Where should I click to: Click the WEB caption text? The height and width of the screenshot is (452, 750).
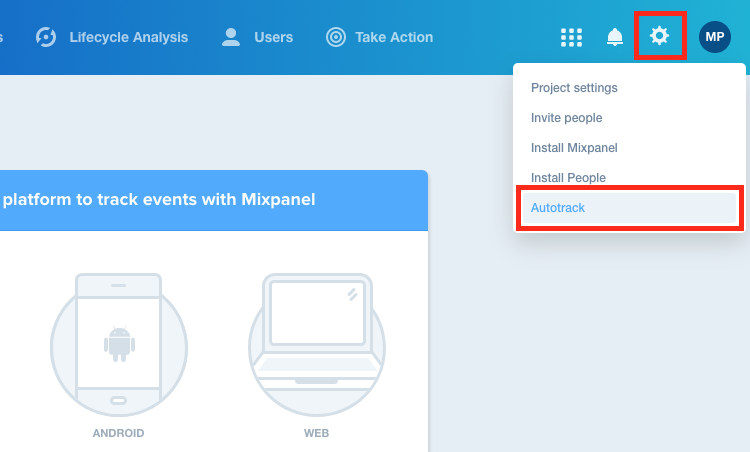coord(316,433)
